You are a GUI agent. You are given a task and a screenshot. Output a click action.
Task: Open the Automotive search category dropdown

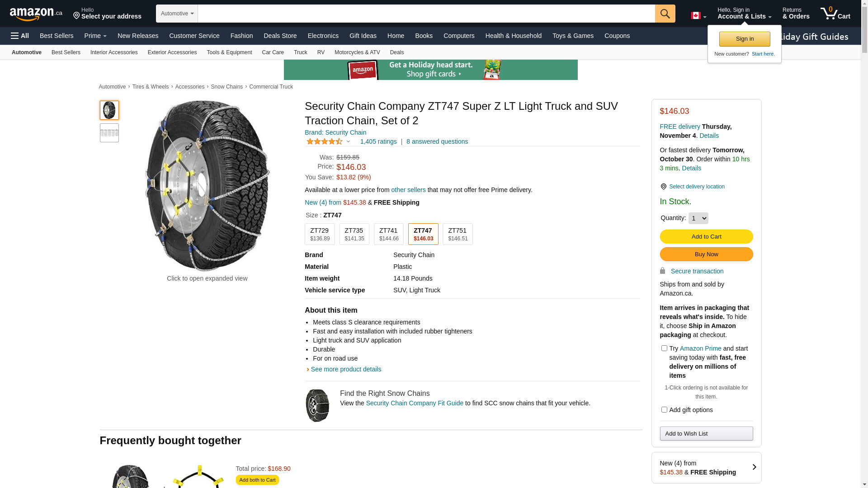(177, 14)
